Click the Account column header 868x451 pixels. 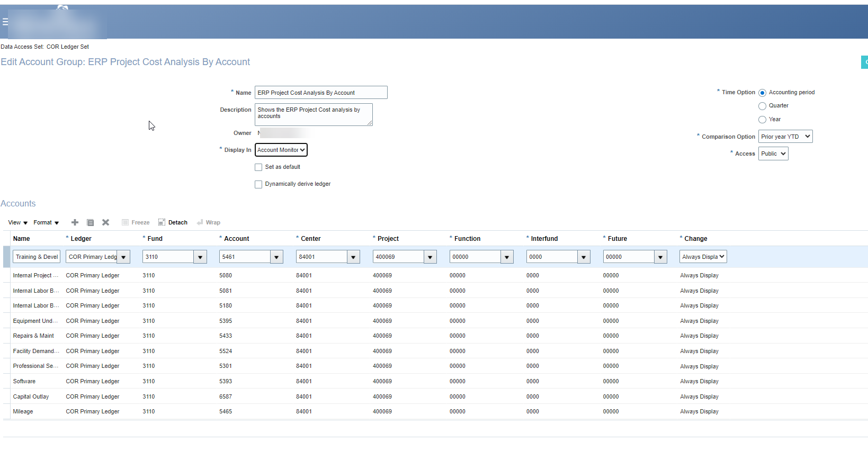tap(236, 239)
